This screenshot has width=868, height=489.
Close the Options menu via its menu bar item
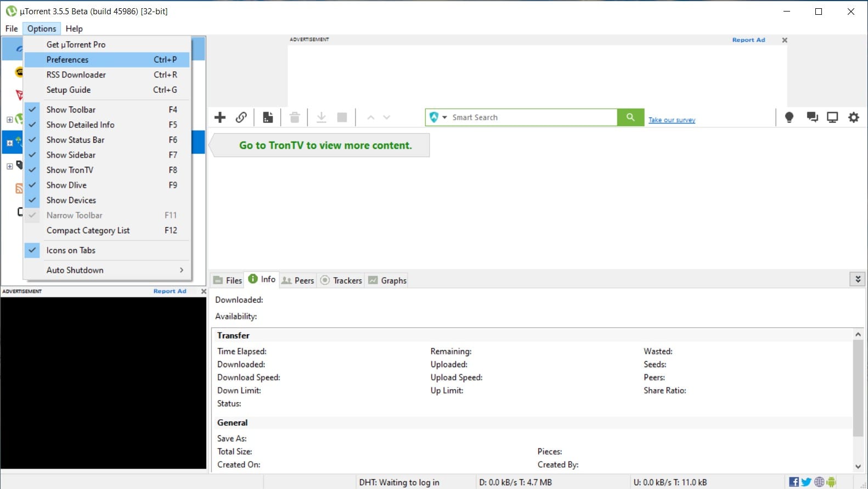coord(42,29)
